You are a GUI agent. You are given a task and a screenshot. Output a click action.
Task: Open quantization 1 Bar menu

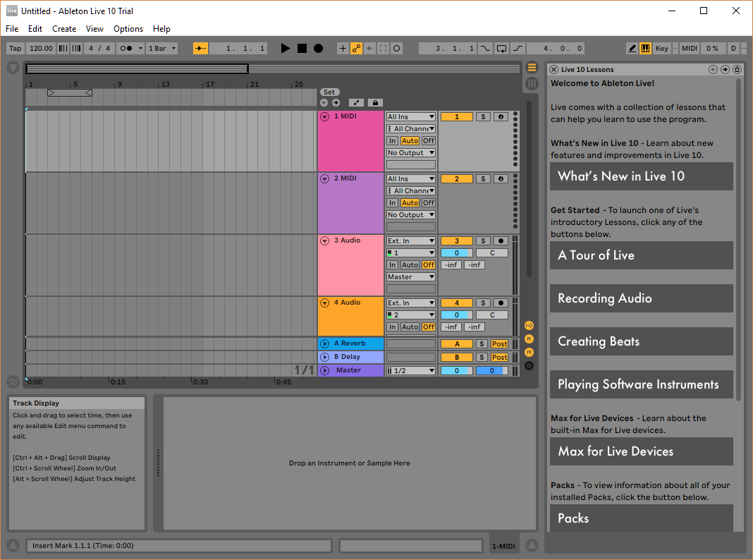pos(162,49)
